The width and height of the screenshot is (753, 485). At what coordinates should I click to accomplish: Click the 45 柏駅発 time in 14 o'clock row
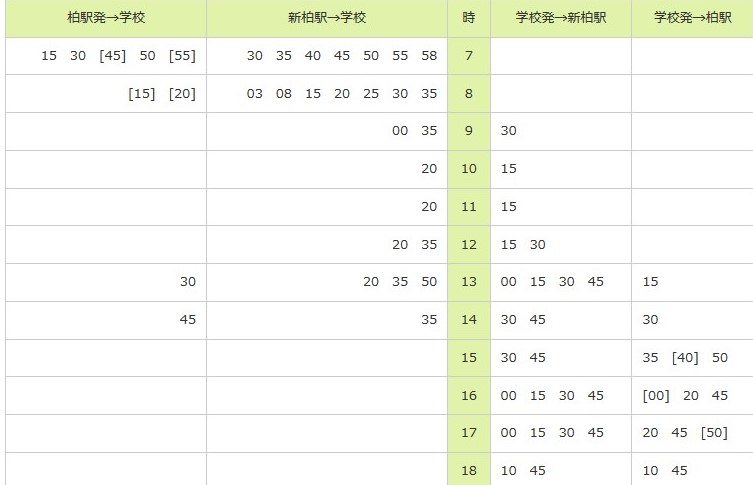coord(188,320)
